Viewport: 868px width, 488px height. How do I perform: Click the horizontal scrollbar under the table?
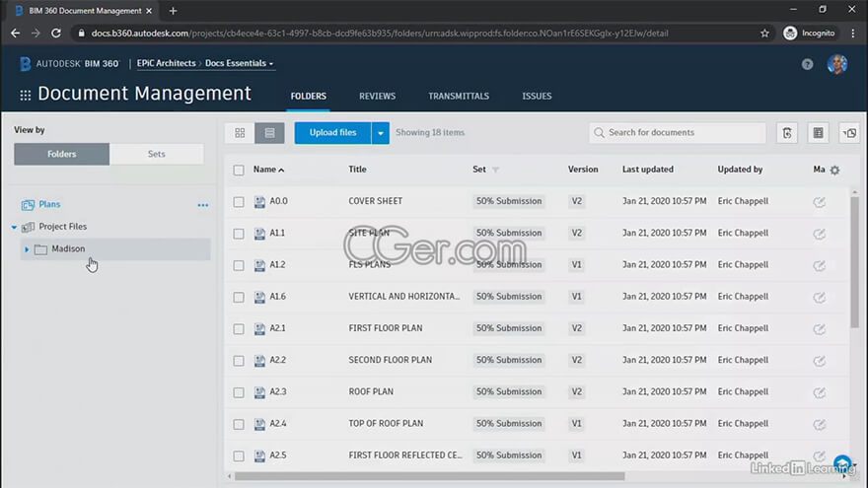coord(430,476)
